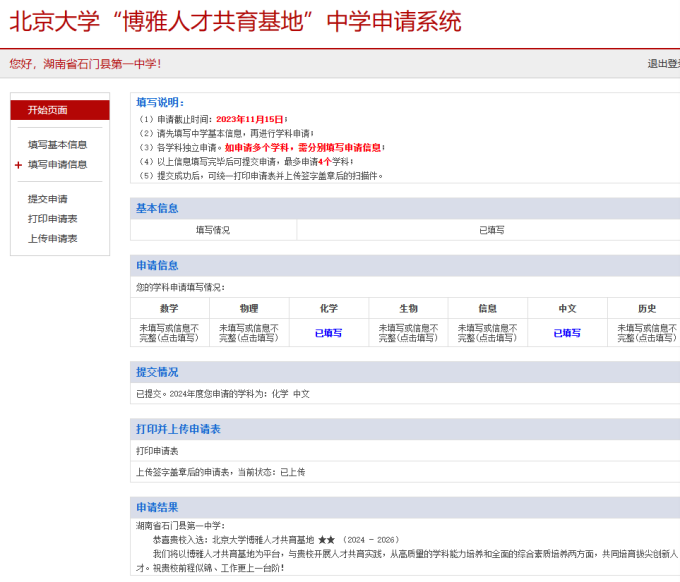Click the 基本信息 section heading
The image size is (680, 582).
coord(157,209)
